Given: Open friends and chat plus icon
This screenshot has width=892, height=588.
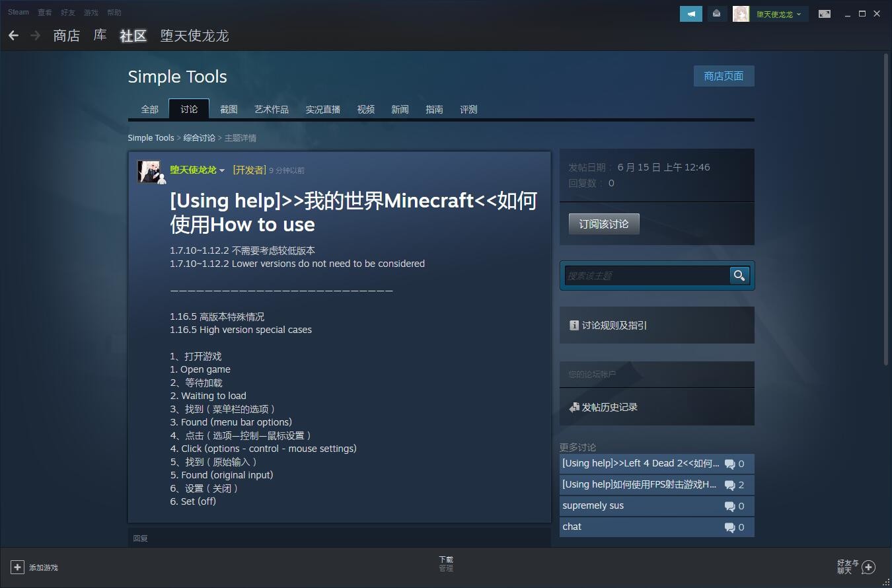Looking at the screenshot, I should pos(869,567).
